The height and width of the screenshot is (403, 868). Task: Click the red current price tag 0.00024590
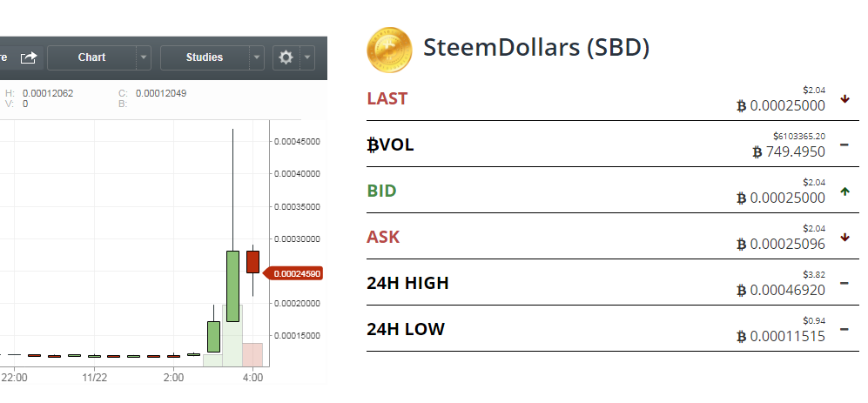297,273
